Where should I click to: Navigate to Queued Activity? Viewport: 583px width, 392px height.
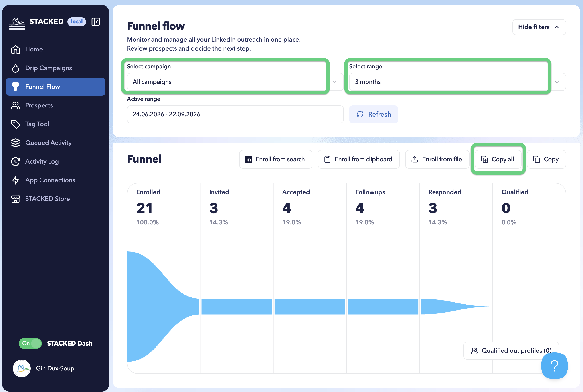click(55, 143)
